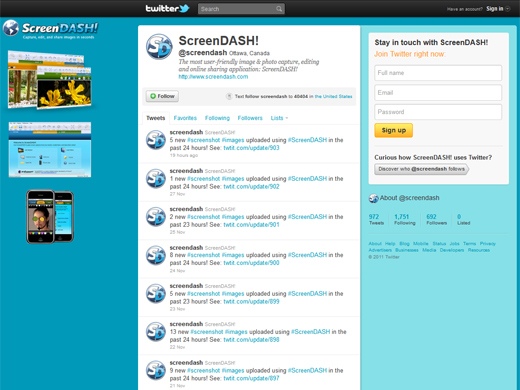Click avatar of tweet twtit.com/update/901
520x390 pixels.
(x=156, y=217)
